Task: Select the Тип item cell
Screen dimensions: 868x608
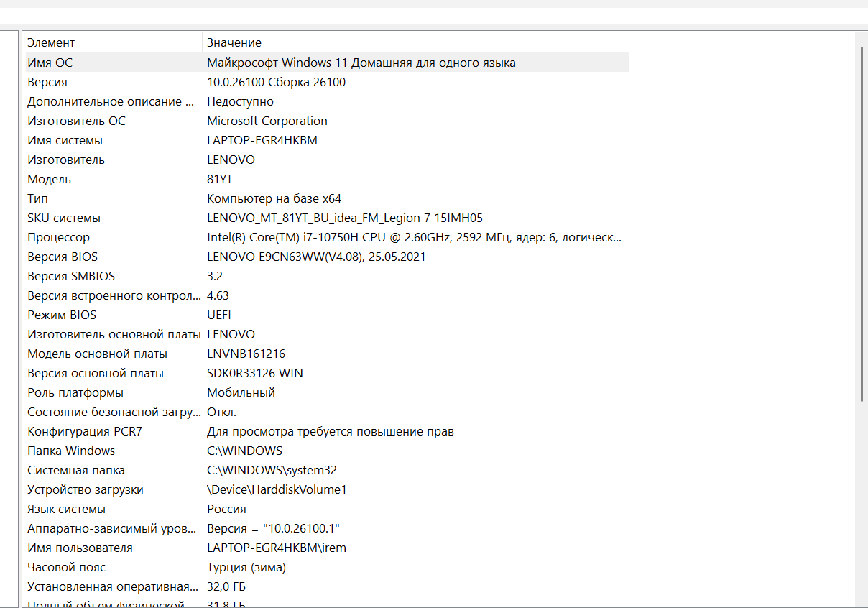Action: [x=38, y=198]
